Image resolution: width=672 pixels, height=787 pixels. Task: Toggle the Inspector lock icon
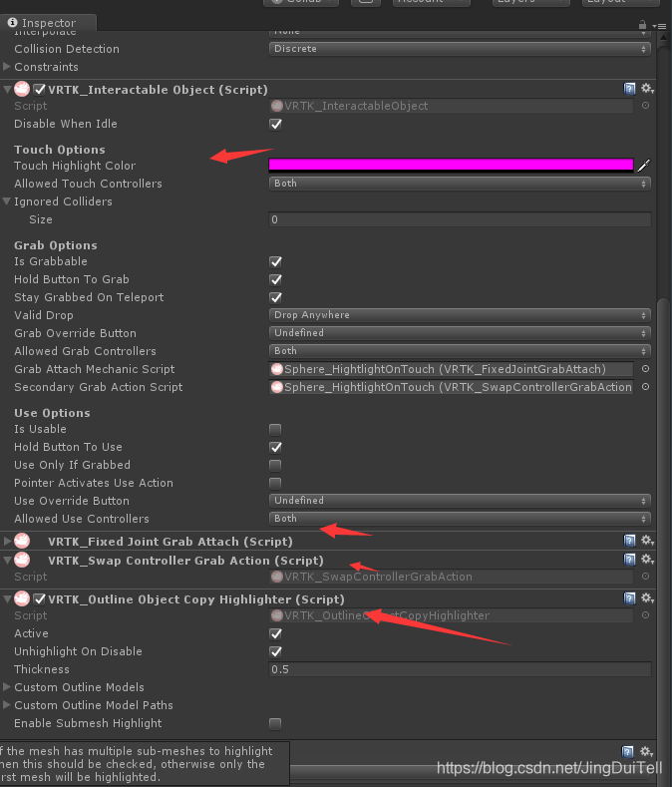(642, 25)
